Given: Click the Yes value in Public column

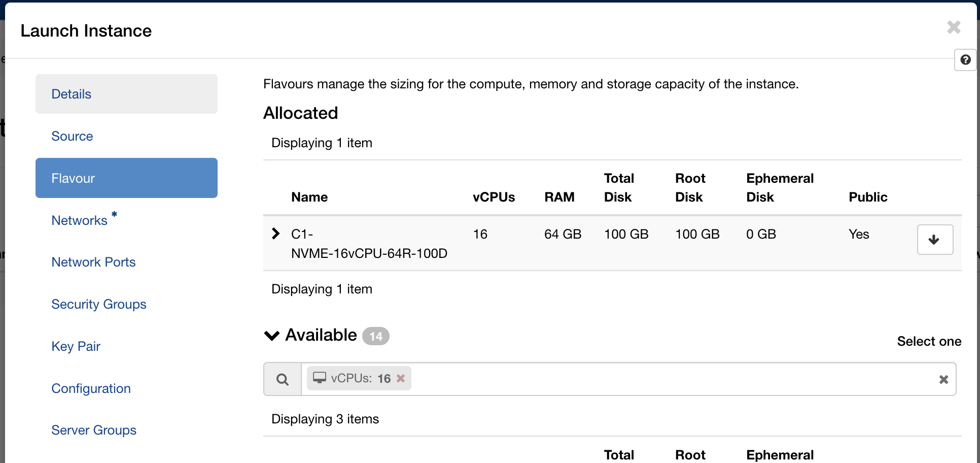Looking at the screenshot, I should click(859, 234).
